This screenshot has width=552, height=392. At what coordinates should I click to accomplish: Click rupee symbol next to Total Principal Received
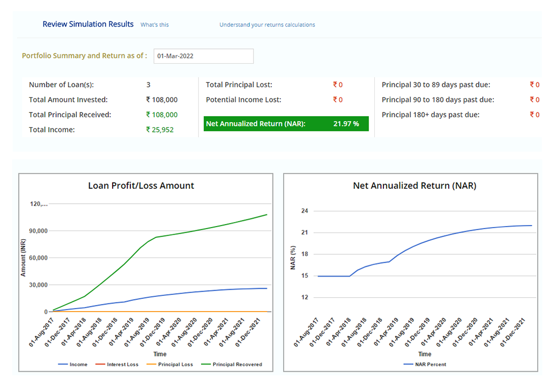(148, 115)
